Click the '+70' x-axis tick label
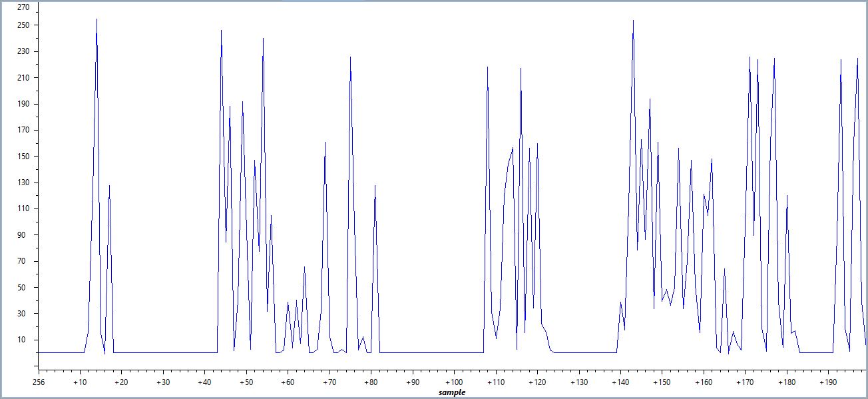The width and height of the screenshot is (868, 399). [x=329, y=383]
